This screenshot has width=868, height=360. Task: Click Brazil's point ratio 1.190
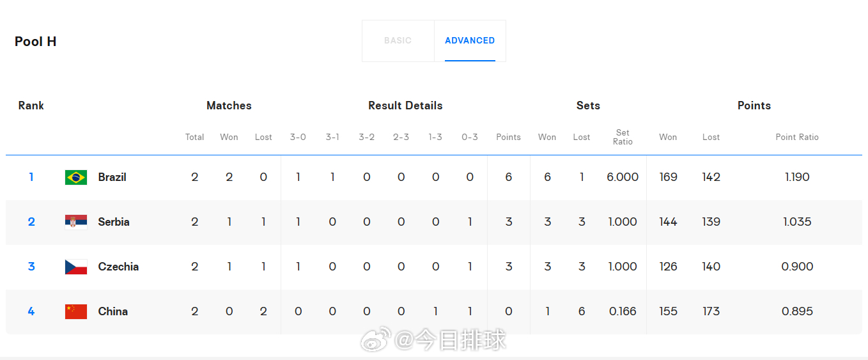coord(797,177)
